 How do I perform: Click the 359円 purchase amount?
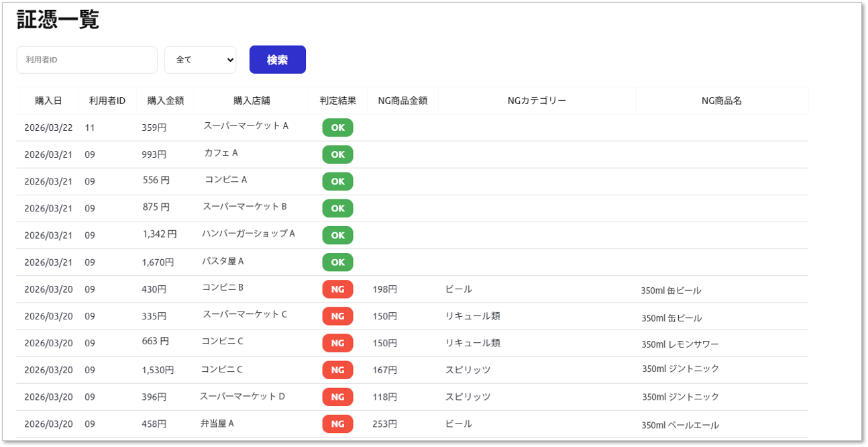pos(154,128)
